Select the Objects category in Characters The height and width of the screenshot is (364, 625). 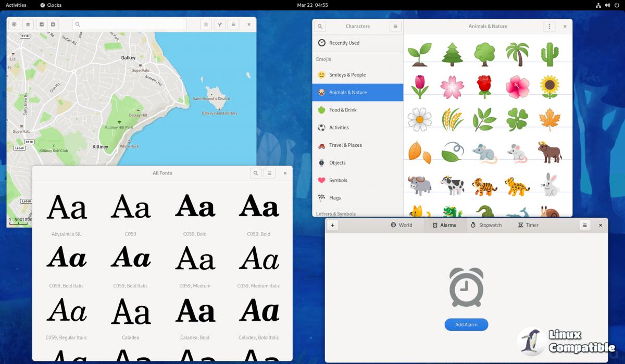point(358,162)
